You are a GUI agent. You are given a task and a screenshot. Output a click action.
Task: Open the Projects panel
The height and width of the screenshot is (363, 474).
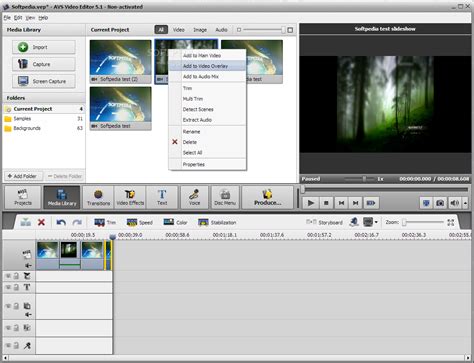23,197
